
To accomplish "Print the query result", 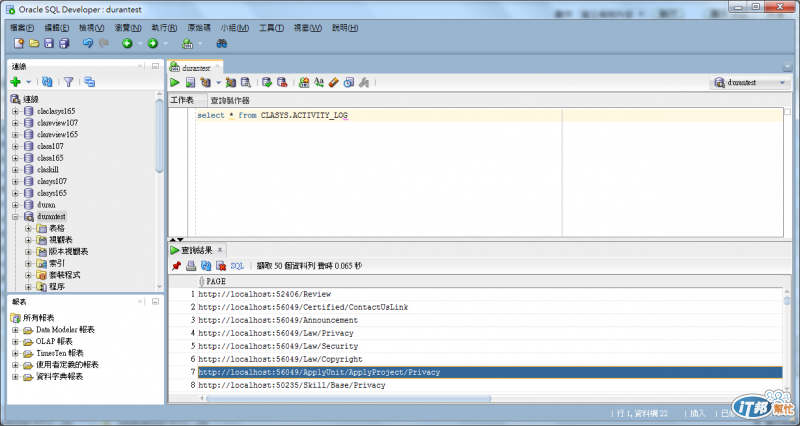I will [191, 266].
